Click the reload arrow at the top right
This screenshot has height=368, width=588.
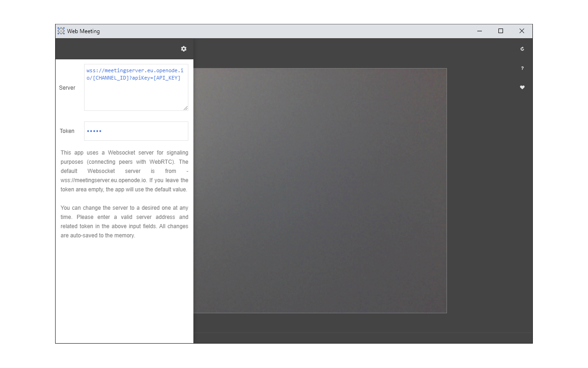click(x=522, y=48)
